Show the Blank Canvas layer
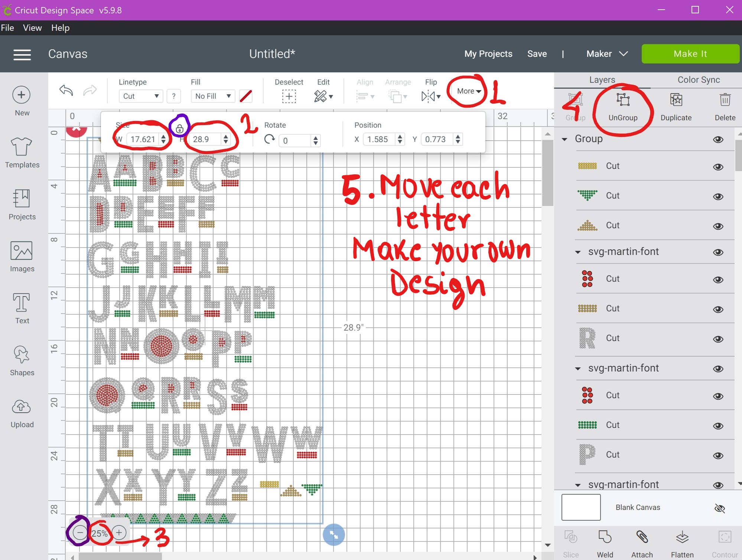The height and width of the screenshot is (560, 742). [719, 508]
